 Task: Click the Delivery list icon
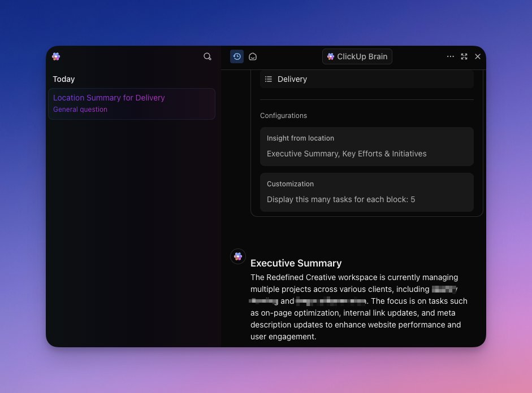(x=269, y=79)
